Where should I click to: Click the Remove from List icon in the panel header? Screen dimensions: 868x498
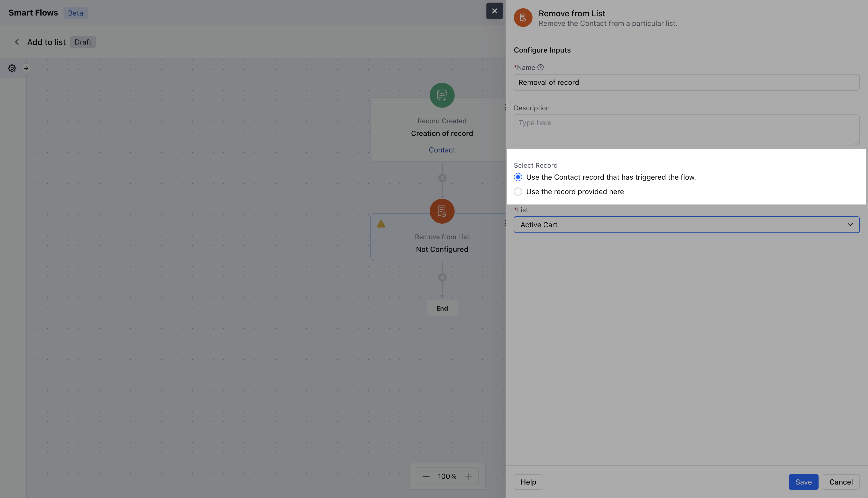(523, 17)
